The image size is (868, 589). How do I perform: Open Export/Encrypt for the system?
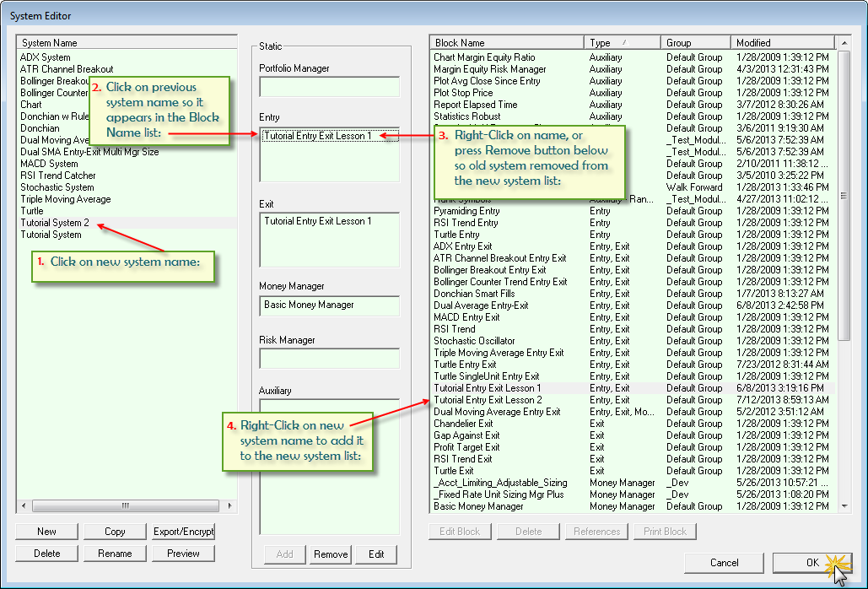click(183, 531)
